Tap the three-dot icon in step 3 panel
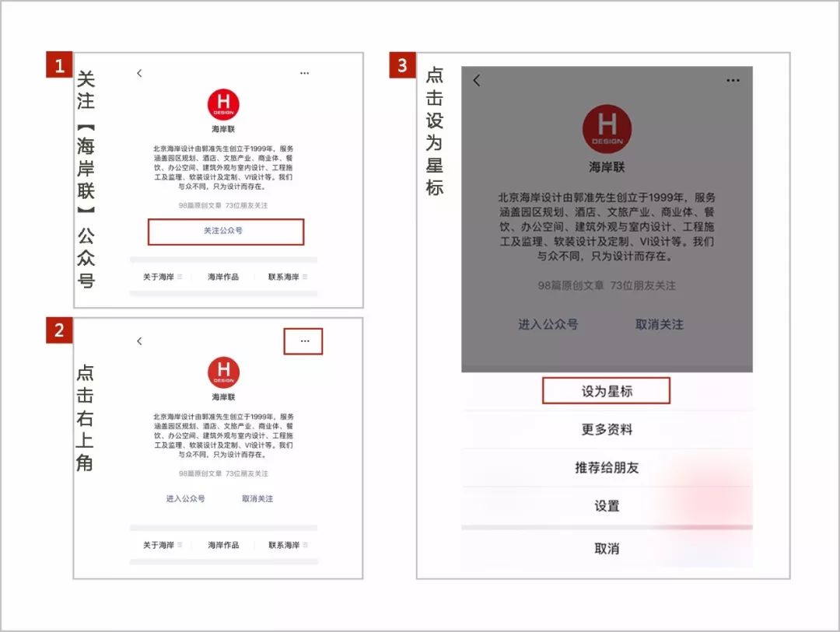 [733, 80]
